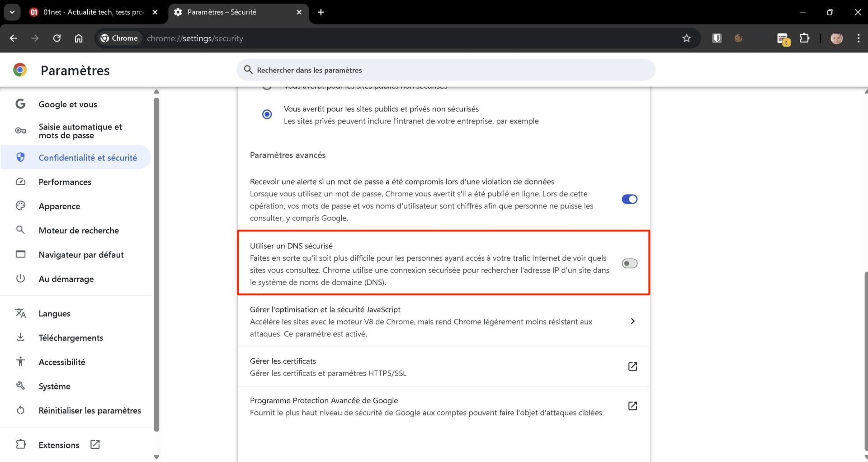Open Gérer les certificats external link
Viewport: 868px width, 462px height.
pyautogui.click(x=632, y=367)
